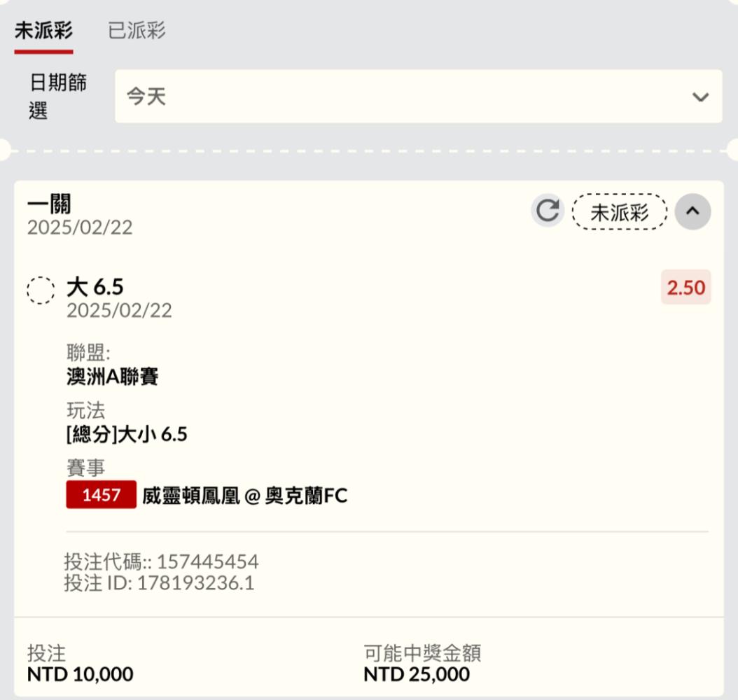Screen dimensions: 738x700
Task: Click the 2.50 odds badge
Action: [x=685, y=288]
